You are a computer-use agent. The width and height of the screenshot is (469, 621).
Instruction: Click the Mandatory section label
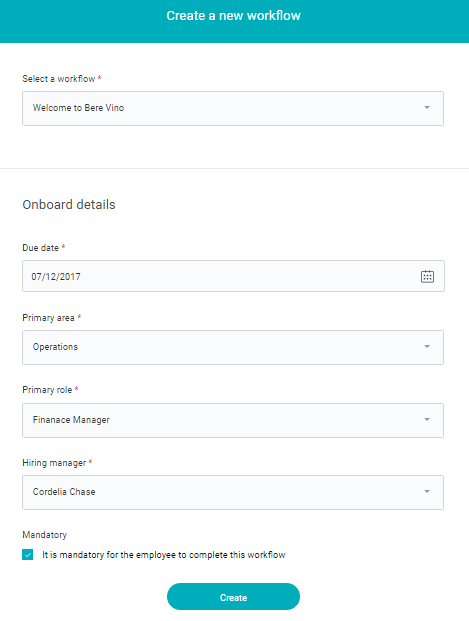44,535
